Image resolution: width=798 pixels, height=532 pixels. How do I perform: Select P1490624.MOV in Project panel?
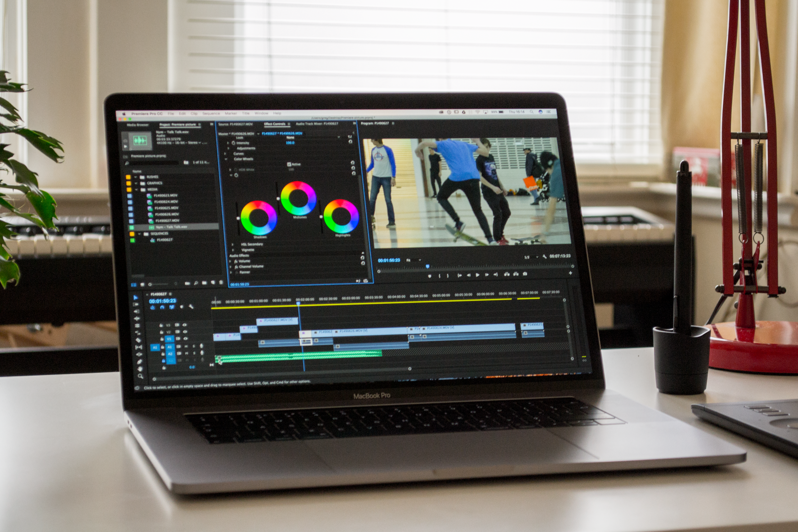[166, 202]
